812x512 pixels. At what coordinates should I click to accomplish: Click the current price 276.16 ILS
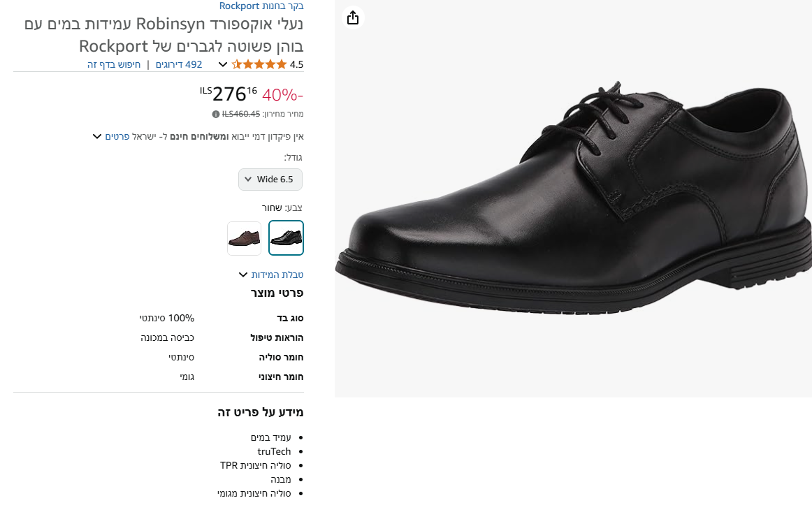(x=229, y=94)
